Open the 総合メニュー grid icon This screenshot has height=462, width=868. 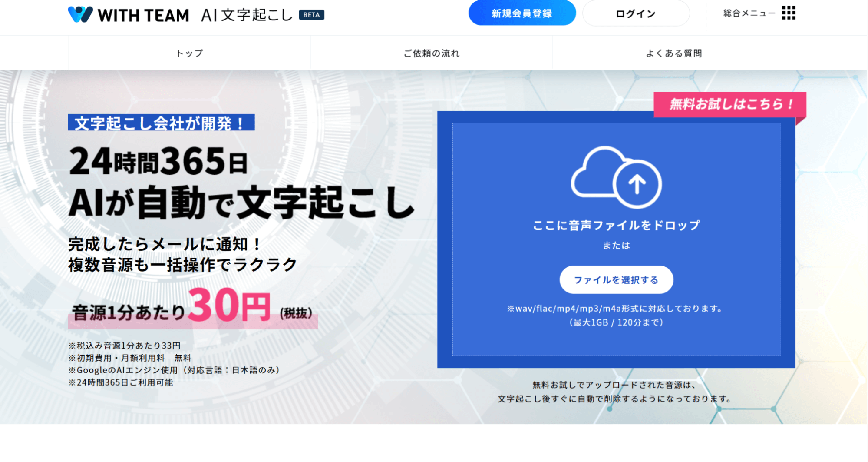(789, 13)
